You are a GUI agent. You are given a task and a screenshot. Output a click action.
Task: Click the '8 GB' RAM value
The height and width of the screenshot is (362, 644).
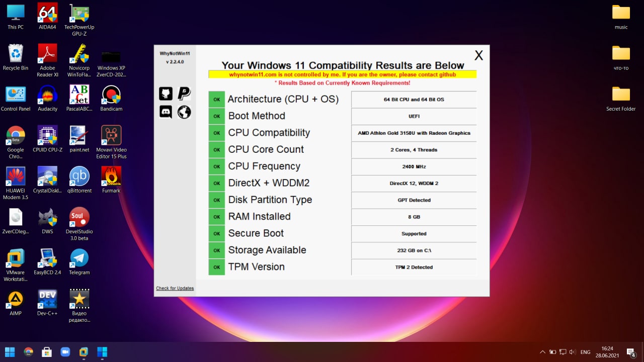click(414, 217)
